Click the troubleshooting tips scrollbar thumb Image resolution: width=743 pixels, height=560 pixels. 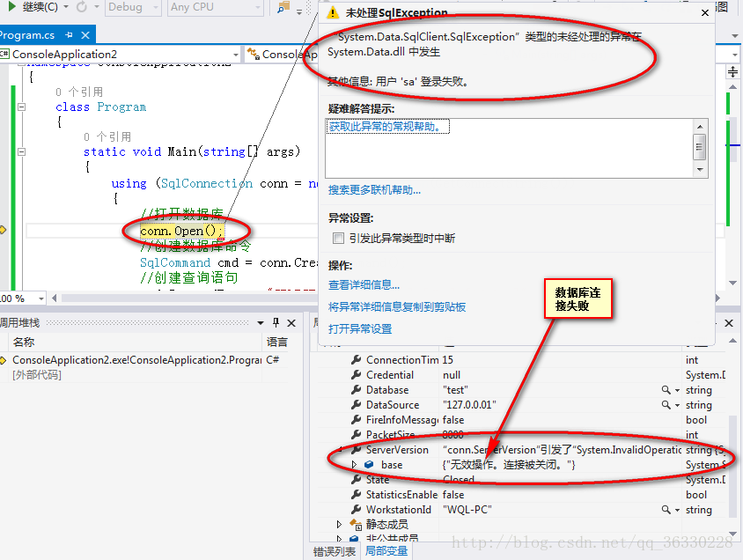pos(700,147)
